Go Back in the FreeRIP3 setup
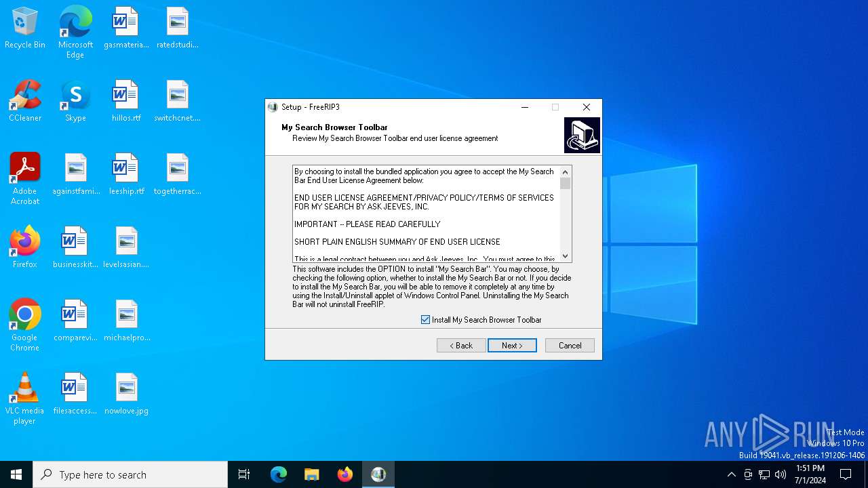This screenshot has width=868, height=488. point(461,346)
